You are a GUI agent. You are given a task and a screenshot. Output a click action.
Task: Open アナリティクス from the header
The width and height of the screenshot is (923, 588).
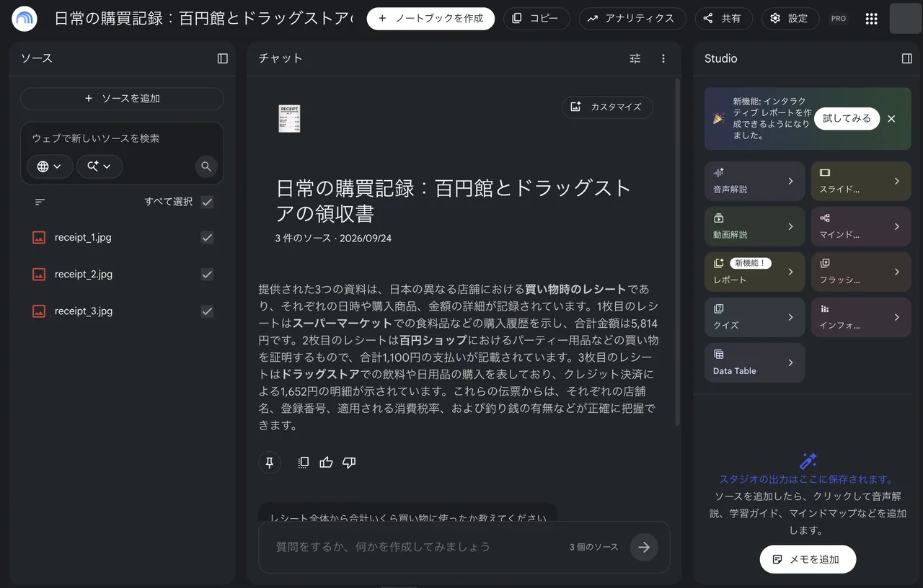(632, 19)
